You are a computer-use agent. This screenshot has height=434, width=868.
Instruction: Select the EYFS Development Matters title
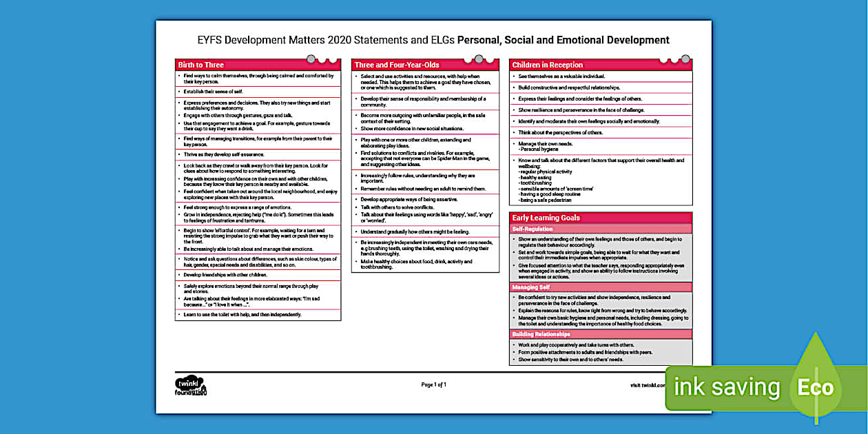[x=433, y=39]
